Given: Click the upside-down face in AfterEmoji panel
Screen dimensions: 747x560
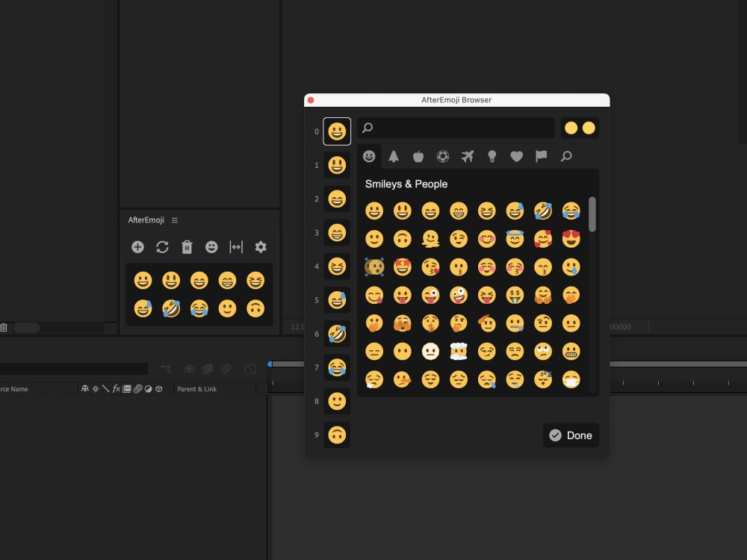Looking at the screenshot, I should (255, 308).
